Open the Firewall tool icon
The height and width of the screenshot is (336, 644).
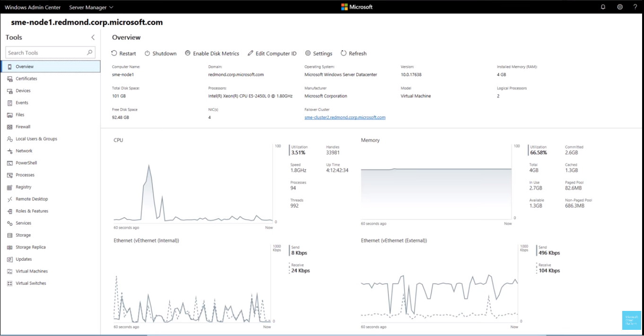click(10, 127)
